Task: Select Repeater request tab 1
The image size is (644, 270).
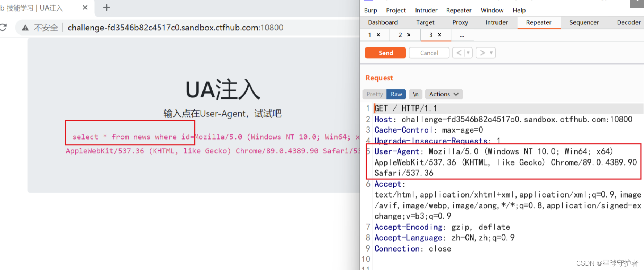Action: [370, 35]
